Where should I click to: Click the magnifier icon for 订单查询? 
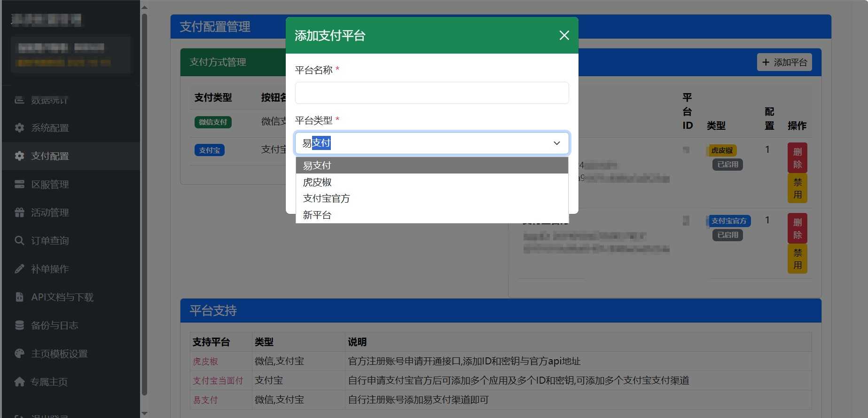[19, 241]
